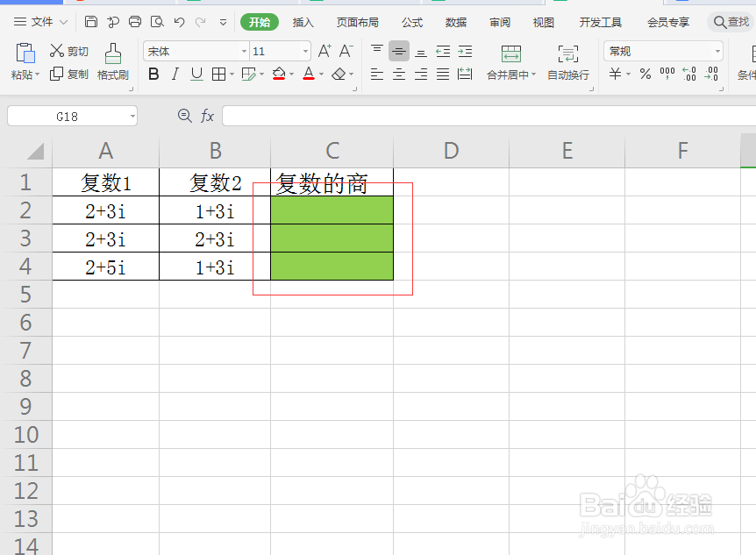This screenshot has width=756, height=555.
Task: Expand the Name Box G18 dropdown
Action: pos(132,117)
